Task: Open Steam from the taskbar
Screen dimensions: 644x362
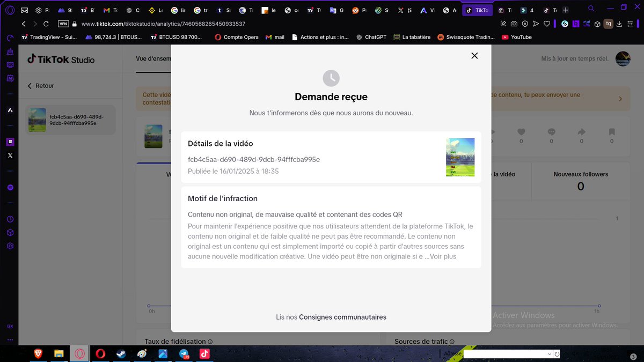Action: pos(121,353)
